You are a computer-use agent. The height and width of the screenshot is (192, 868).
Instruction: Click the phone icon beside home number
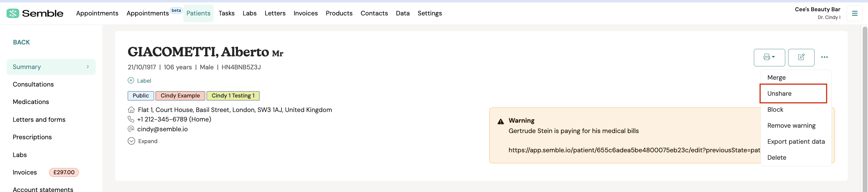[131, 119]
